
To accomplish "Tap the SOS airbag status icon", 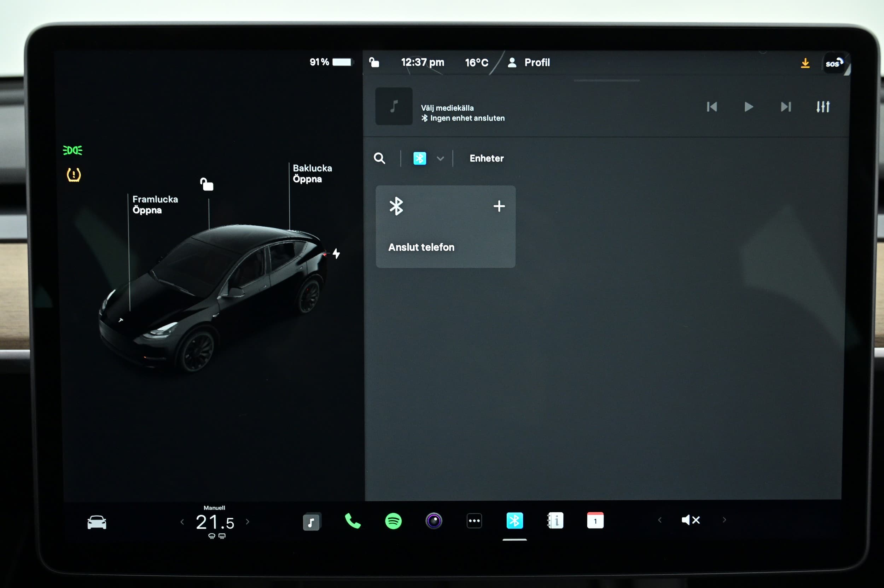I will (834, 63).
